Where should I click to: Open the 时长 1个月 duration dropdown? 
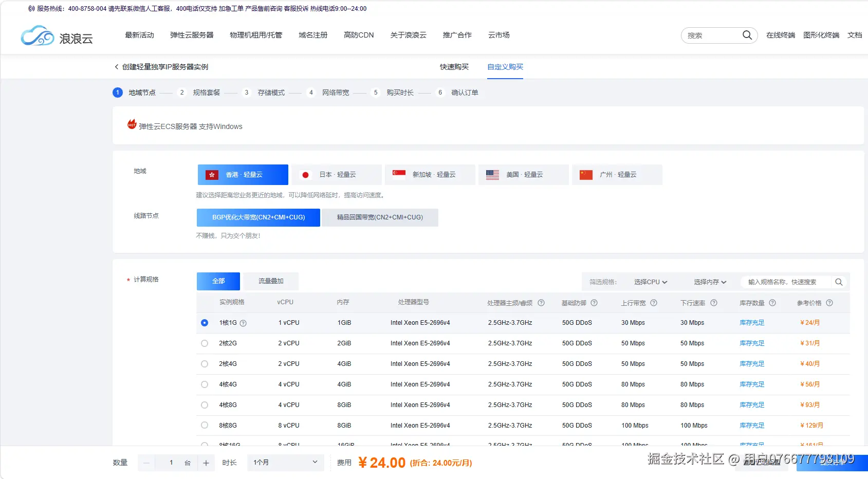(286, 463)
